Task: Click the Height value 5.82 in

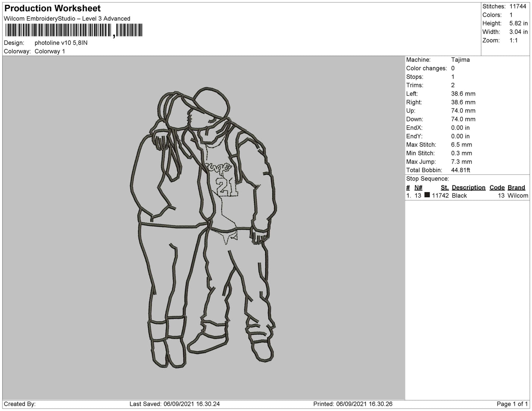Action: click(519, 23)
